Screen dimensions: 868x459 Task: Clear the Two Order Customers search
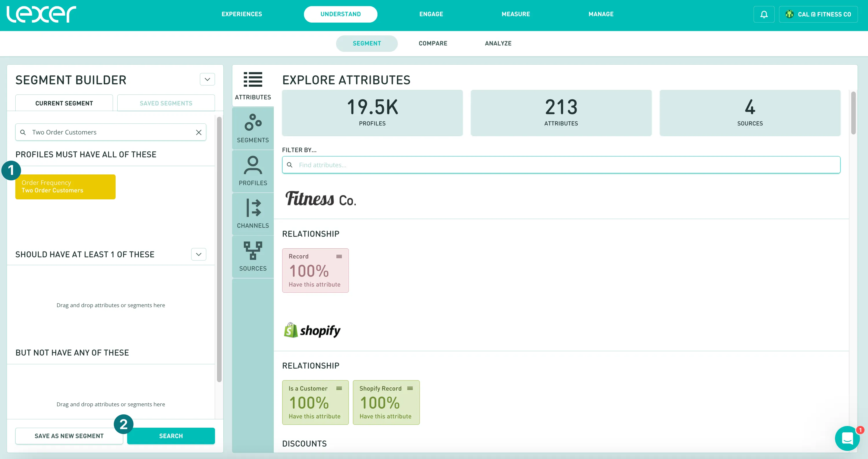[199, 132]
